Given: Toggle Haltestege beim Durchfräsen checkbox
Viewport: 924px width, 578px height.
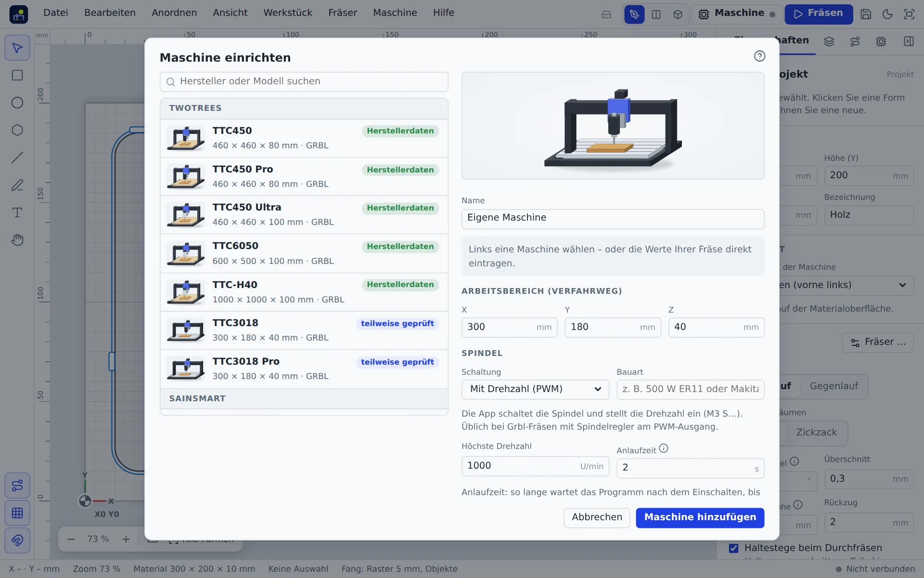Looking at the screenshot, I should 733,548.
